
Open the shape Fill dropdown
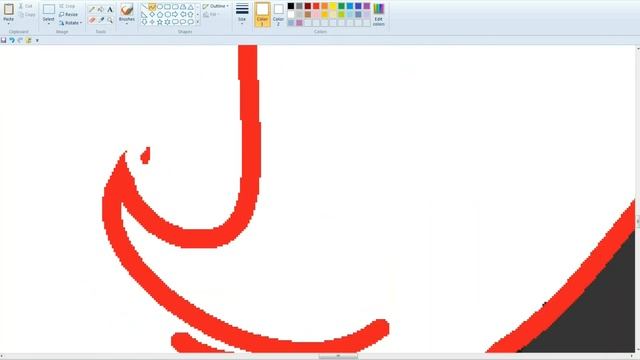[211, 14]
